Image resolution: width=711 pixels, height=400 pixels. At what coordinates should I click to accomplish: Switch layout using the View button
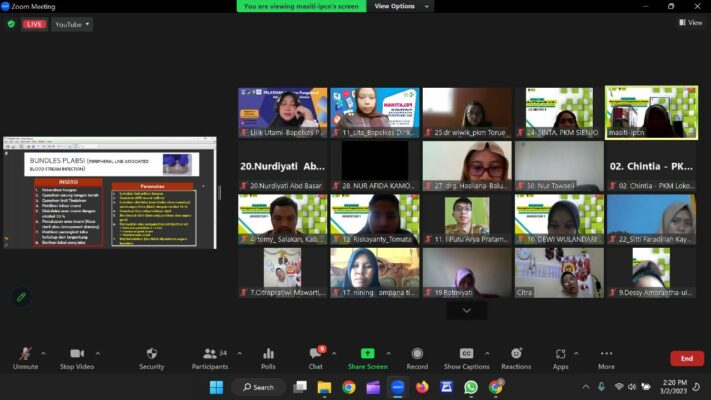coord(690,22)
